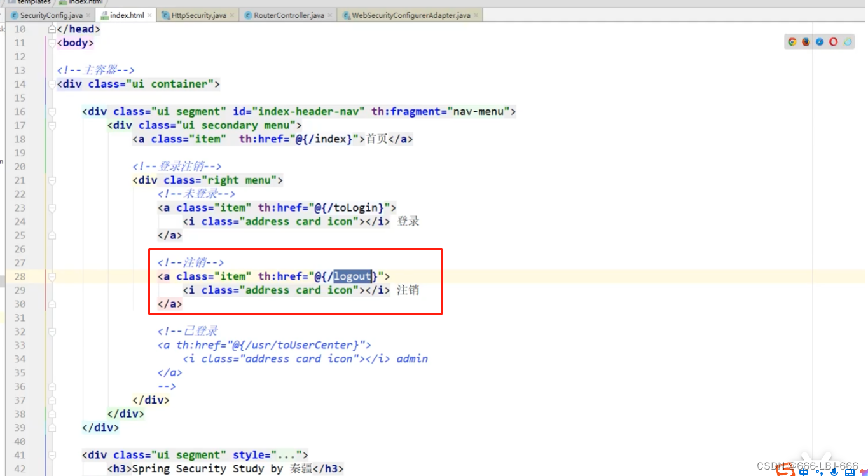
Task: Click the '<!--已登录' comment line
Action: 188,331
